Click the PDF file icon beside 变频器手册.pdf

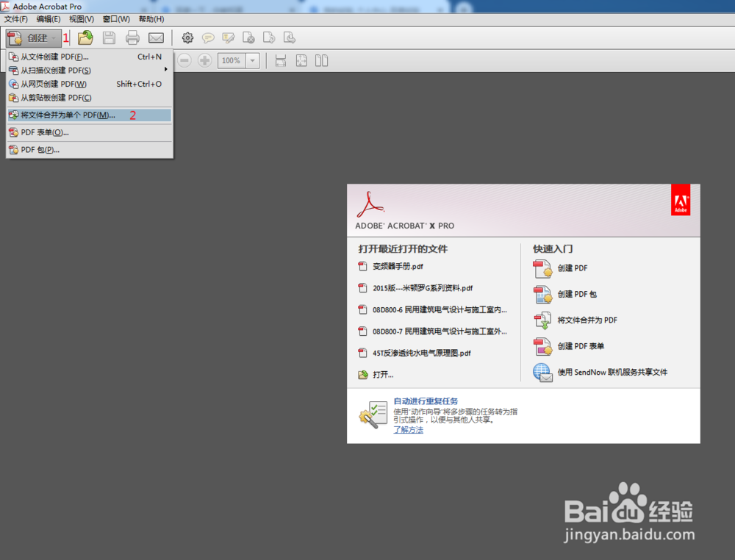[362, 266]
